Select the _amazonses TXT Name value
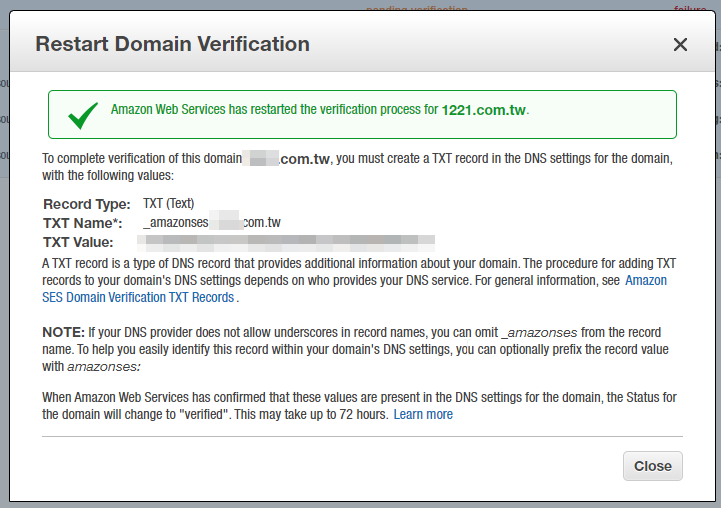This screenshot has height=508, width=721. 212,223
